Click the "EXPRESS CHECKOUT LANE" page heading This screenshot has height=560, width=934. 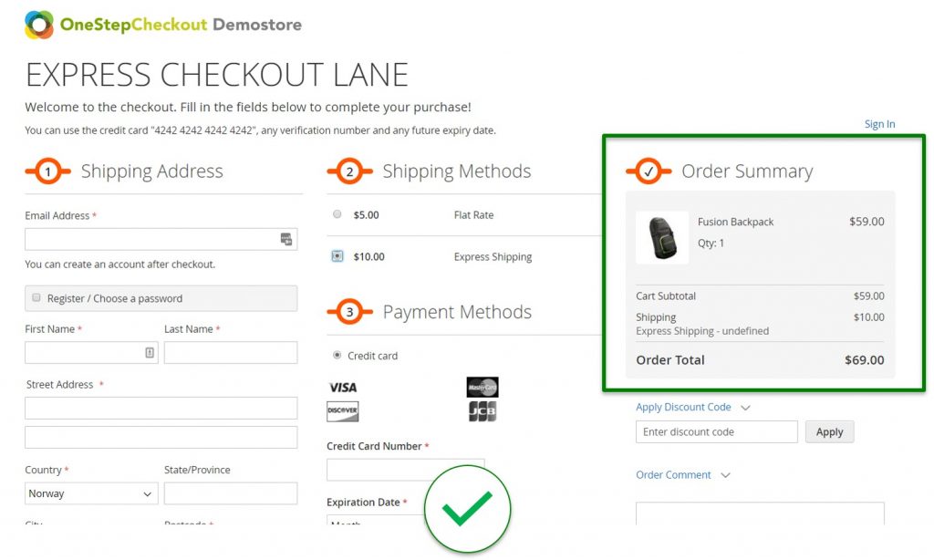(217, 75)
